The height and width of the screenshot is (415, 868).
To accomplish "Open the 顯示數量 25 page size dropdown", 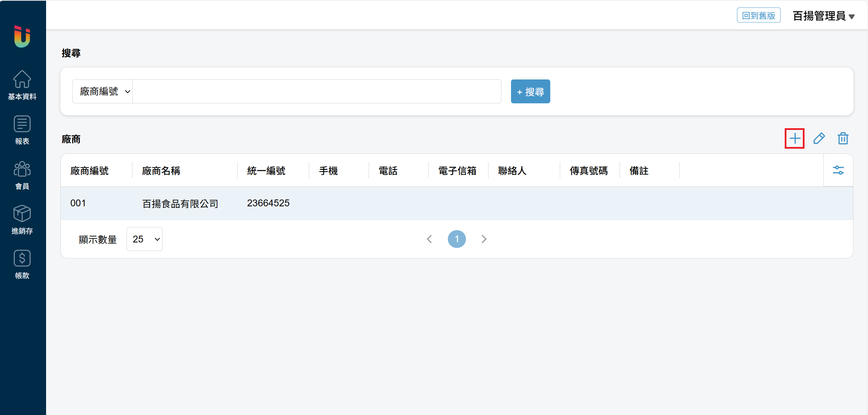I will click(144, 239).
